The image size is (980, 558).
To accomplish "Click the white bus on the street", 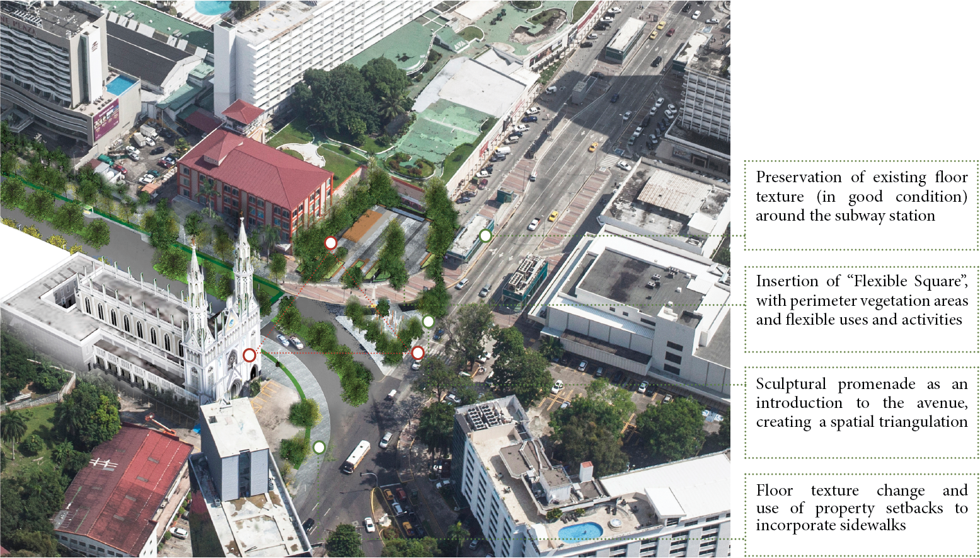I will (x=356, y=457).
